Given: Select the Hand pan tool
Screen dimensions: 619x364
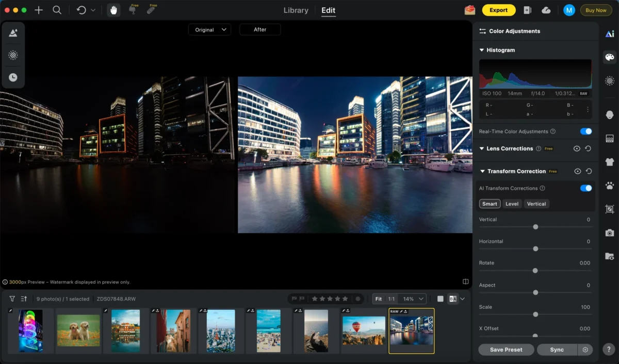Looking at the screenshot, I should tap(113, 10).
